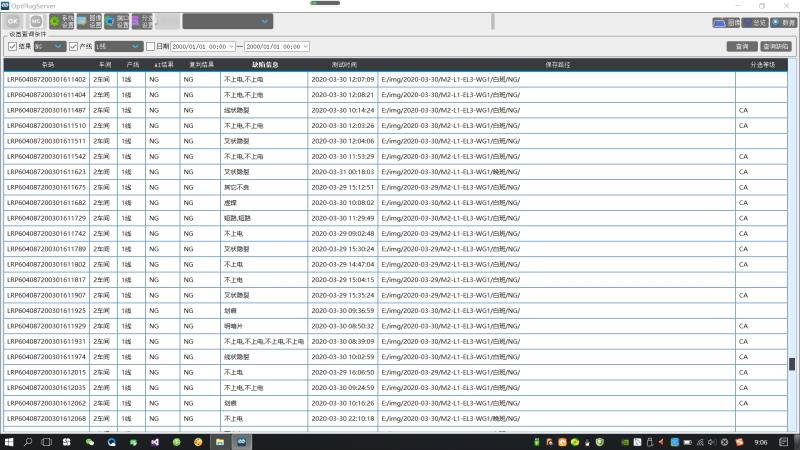Open the Windows Start menu
The image size is (800, 450).
click(9, 442)
